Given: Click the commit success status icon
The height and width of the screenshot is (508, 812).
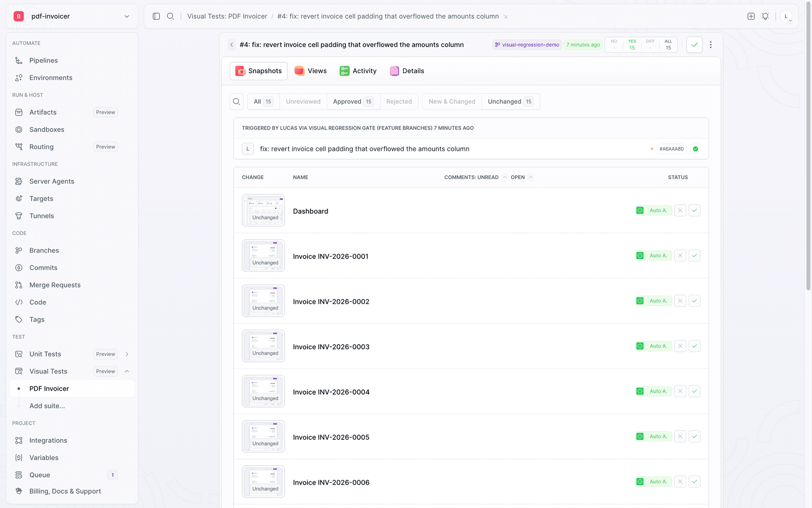Looking at the screenshot, I should pyautogui.click(x=695, y=149).
